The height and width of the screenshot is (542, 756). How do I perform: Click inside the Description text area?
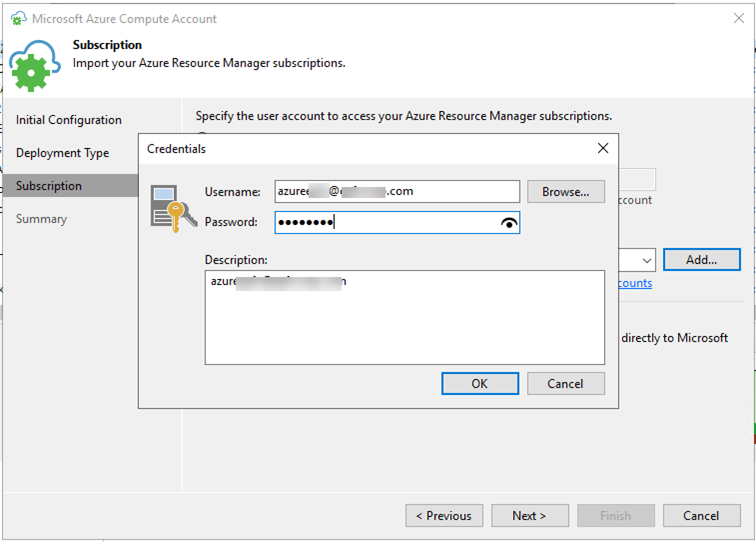(405, 317)
